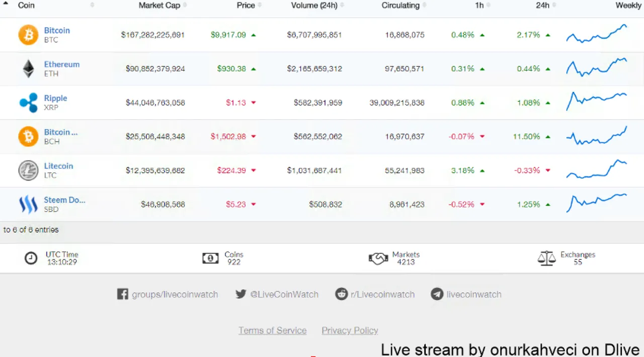Open the Bitcoin coin link
This screenshot has width=644, height=357.
[57, 30]
